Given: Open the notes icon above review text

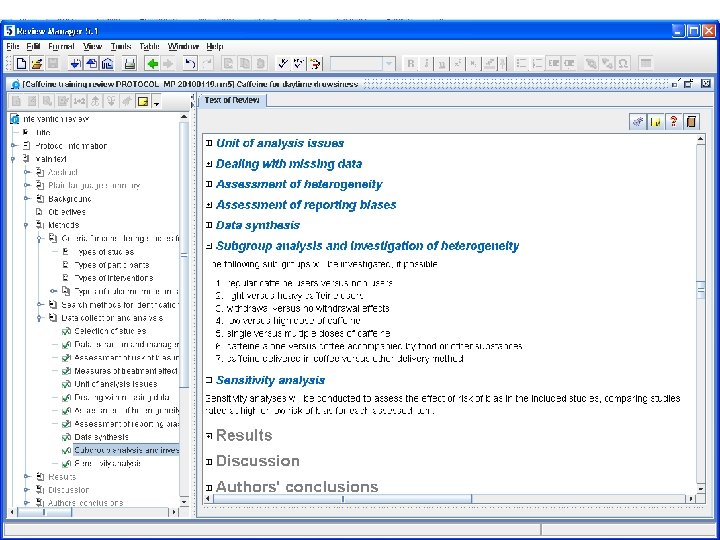Looking at the screenshot, I should (x=656, y=122).
